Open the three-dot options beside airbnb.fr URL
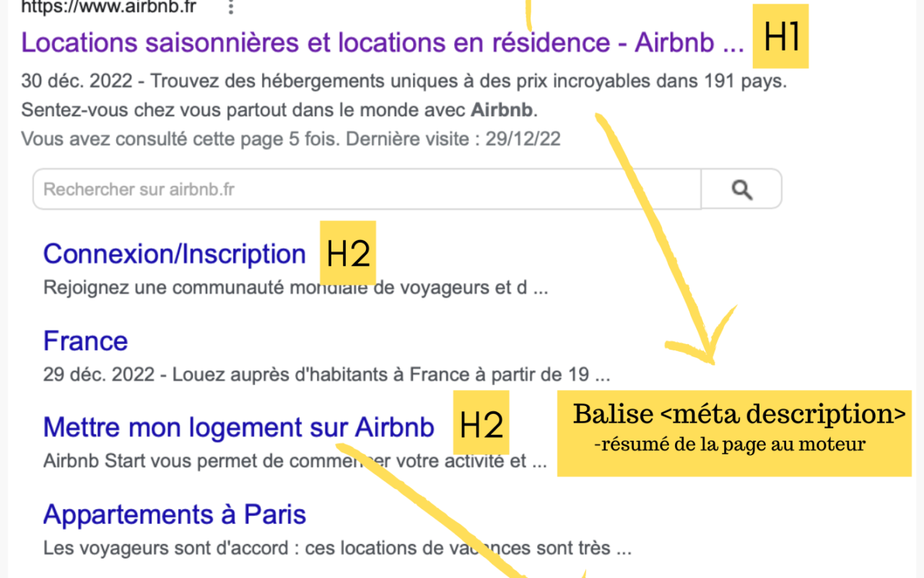The width and height of the screenshot is (924, 578). 231,7
